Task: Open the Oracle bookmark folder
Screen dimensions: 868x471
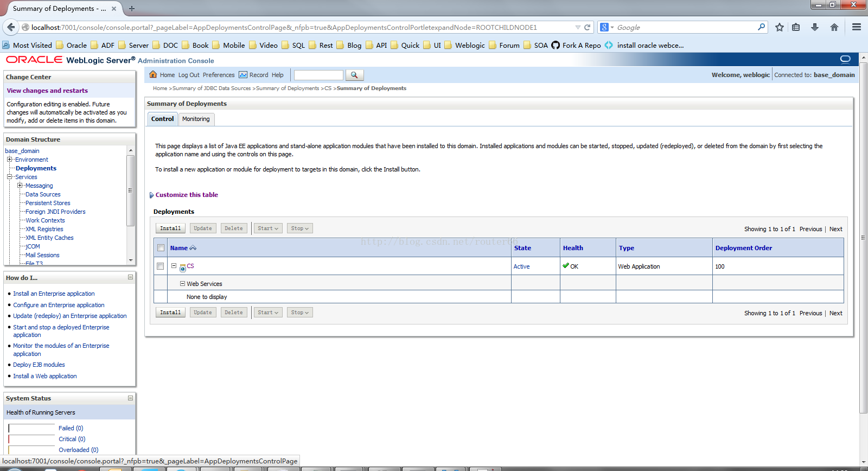Action: pos(71,45)
